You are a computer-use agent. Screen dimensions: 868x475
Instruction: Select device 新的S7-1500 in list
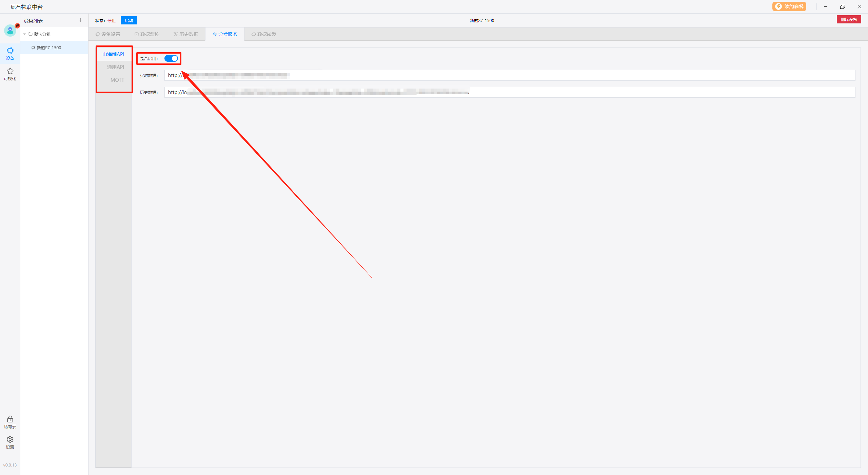pos(49,47)
